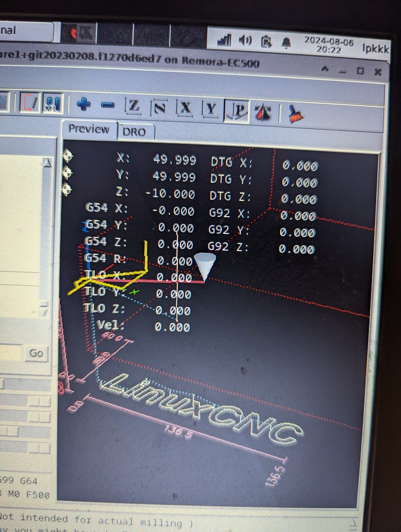Click the TLO Z: label

click(x=104, y=308)
